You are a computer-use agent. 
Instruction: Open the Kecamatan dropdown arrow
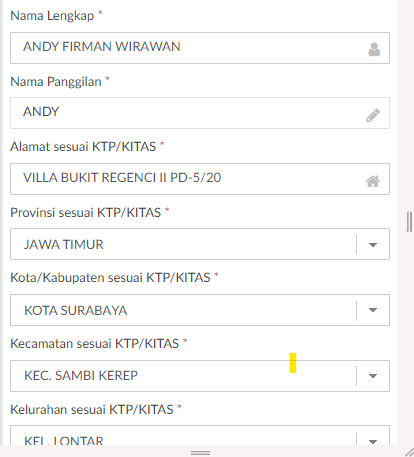373,376
